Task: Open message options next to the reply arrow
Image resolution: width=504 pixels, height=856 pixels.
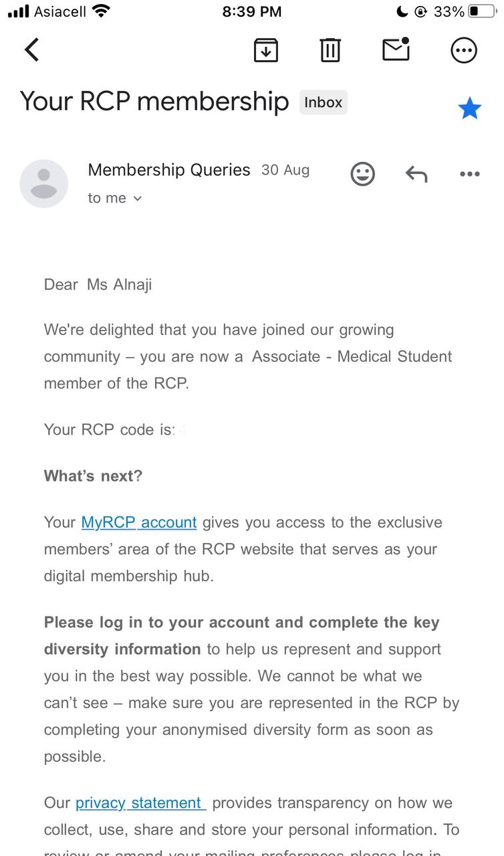Action: pyautogui.click(x=469, y=174)
